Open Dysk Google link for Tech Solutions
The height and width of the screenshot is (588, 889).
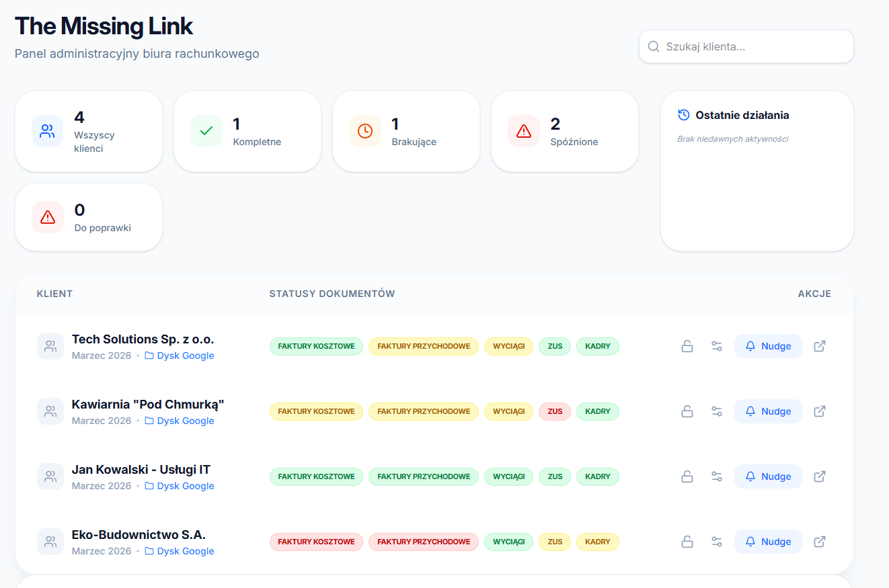(180, 355)
